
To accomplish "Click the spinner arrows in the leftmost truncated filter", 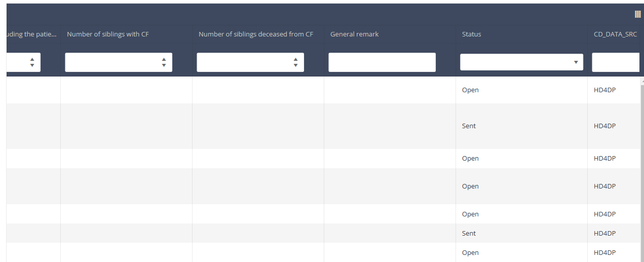I will 32,62.
